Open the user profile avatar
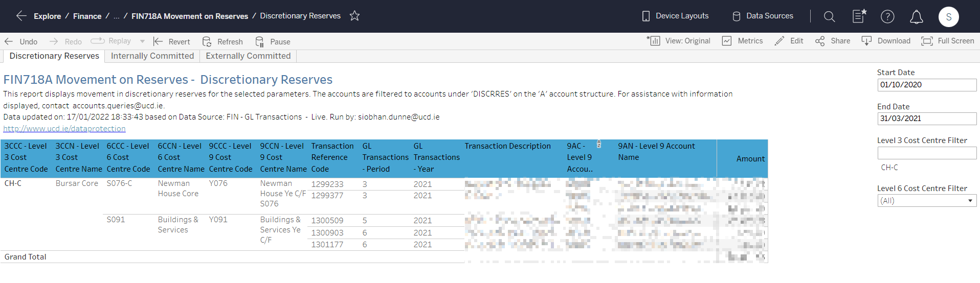 948,16
